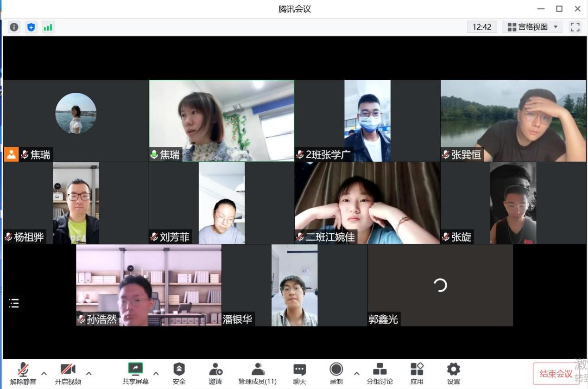Start recording with 录制 button
The image size is (588, 389).
point(336,373)
